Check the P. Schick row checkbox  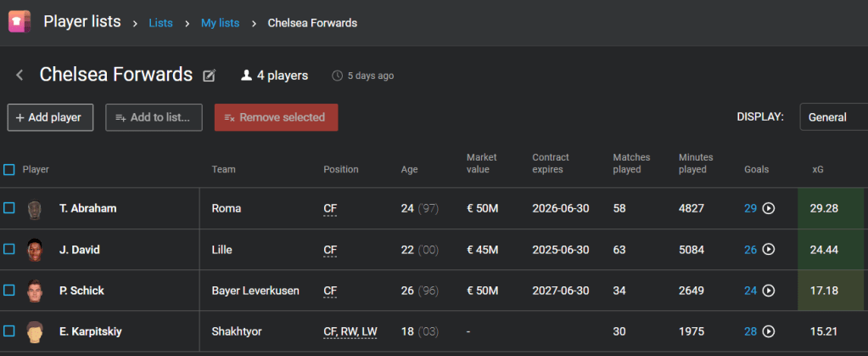point(9,291)
